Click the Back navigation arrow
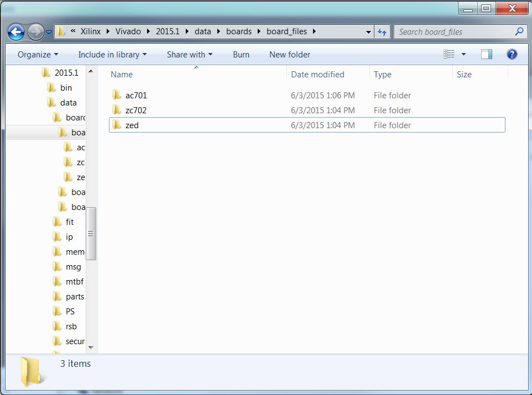The width and height of the screenshot is (532, 395). tap(16, 32)
